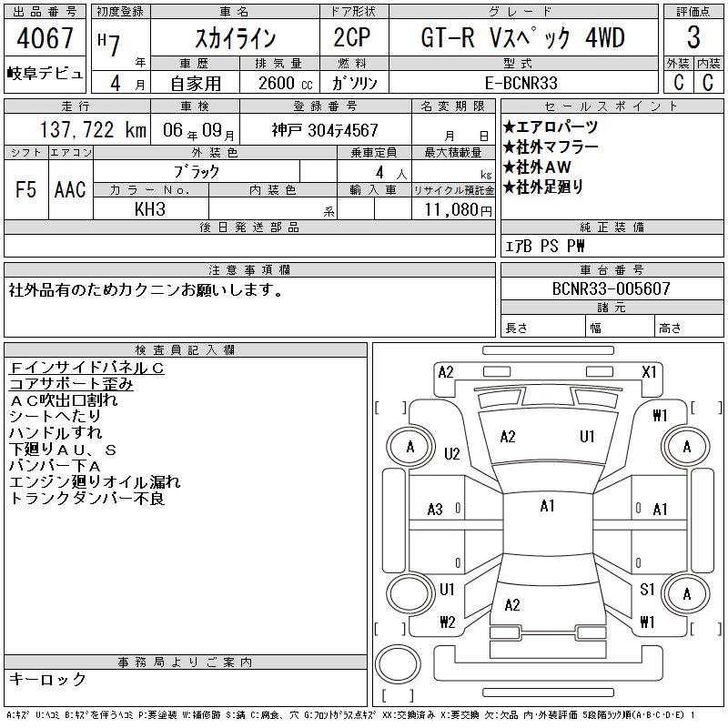Image resolution: width=728 pixels, height=728 pixels.
Task: Select the セールスポイント section header
Action: click(612, 106)
